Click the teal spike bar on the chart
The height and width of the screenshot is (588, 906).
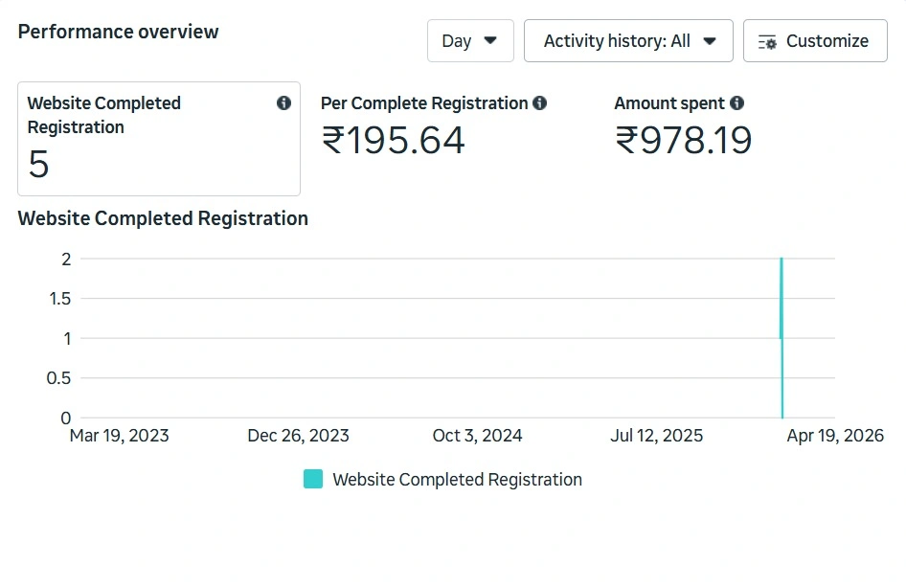781,337
